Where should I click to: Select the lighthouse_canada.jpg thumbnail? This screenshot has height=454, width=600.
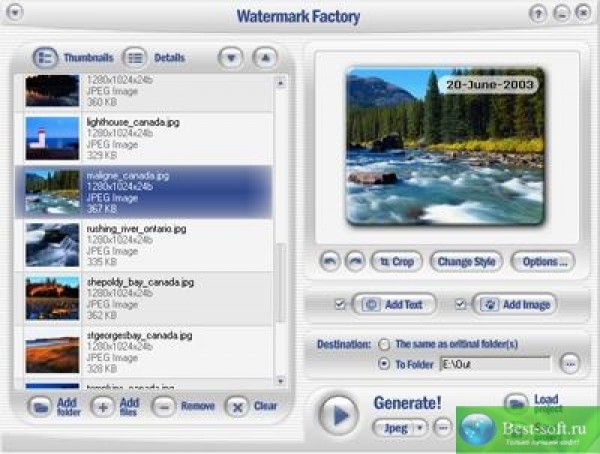pyautogui.click(x=52, y=139)
